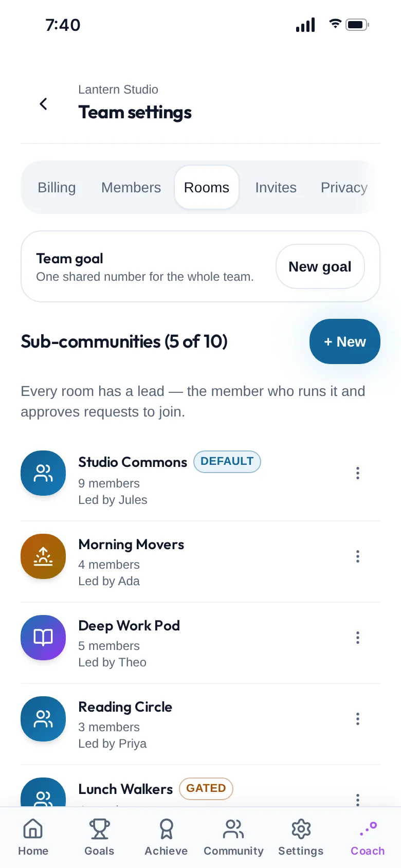Tap the Morning Movers sunrise icon

(43, 556)
